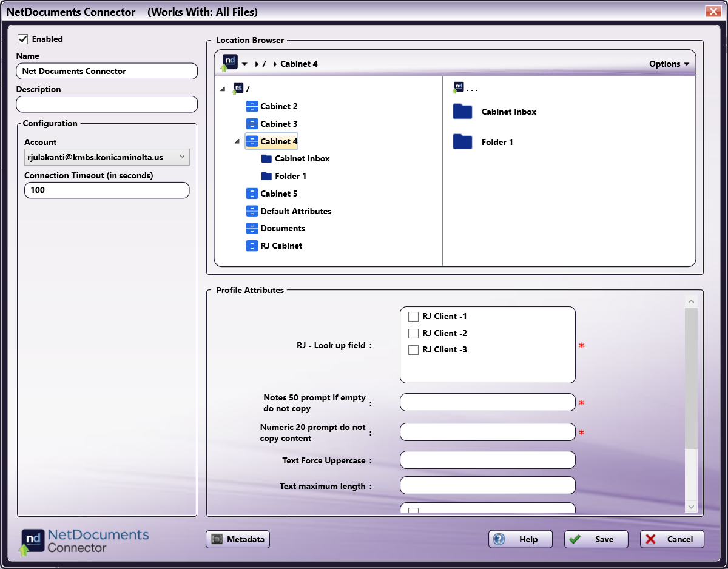The height and width of the screenshot is (569, 728).
Task: Click the Default Attributes cabinet icon
Action: pos(252,211)
